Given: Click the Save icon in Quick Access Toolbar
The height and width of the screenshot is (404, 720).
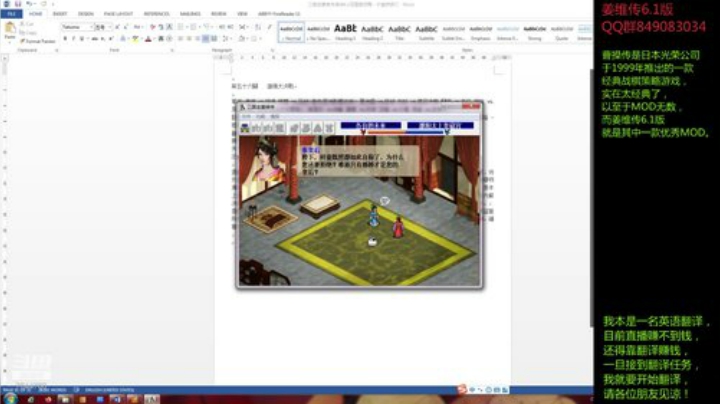Looking at the screenshot, I should pos(18,4).
